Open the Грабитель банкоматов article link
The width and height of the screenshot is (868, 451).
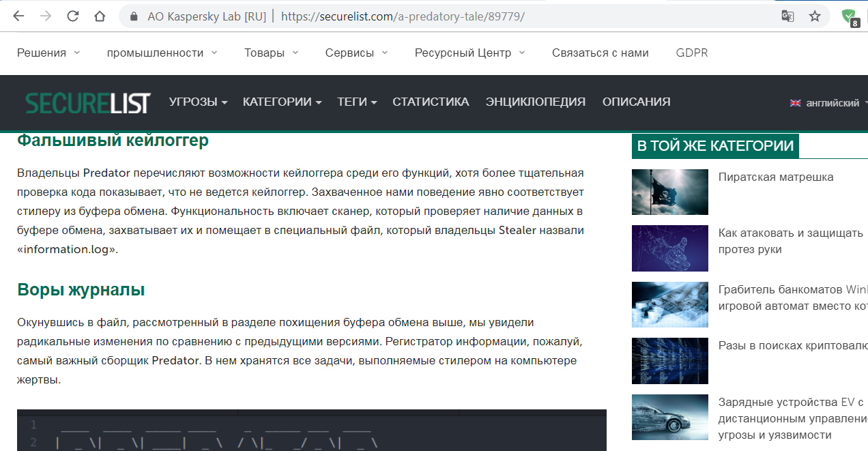[x=793, y=297]
